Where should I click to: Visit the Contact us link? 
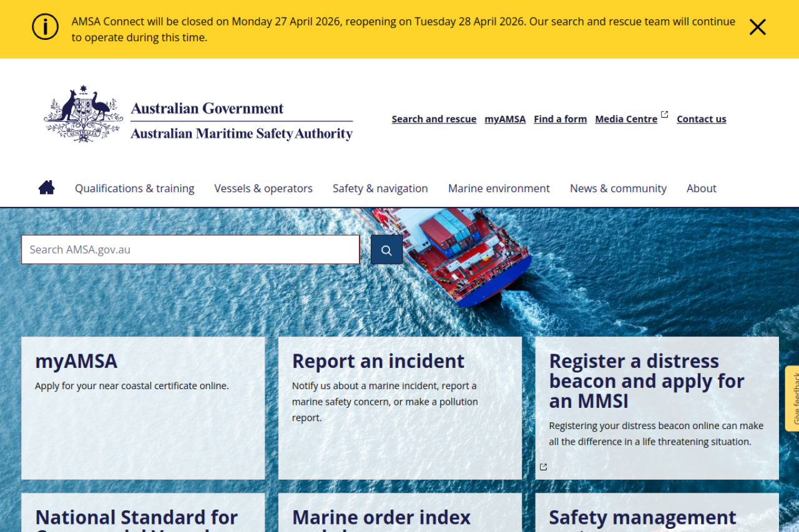[x=701, y=119]
